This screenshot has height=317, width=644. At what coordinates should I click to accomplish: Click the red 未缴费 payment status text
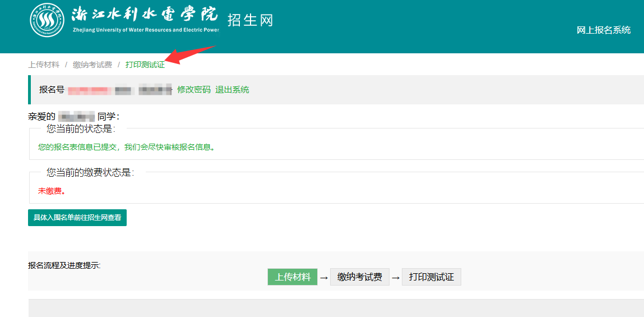point(51,191)
